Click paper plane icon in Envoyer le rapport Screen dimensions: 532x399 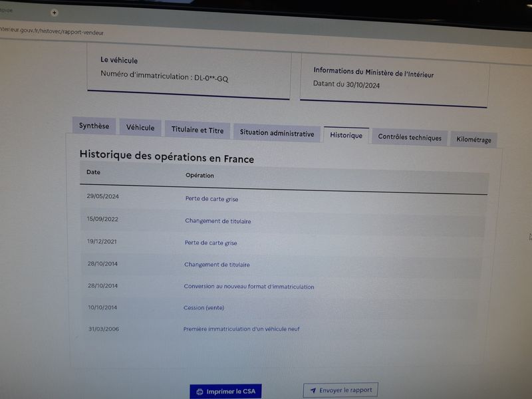(313, 390)
